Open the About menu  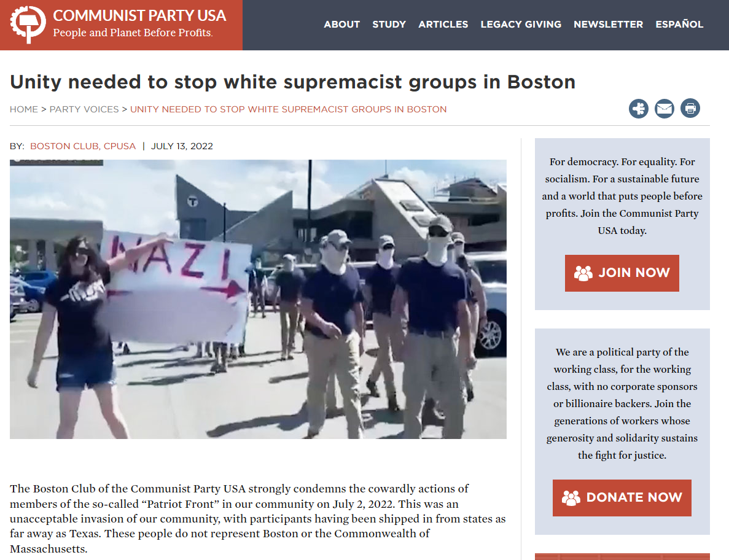[341, 24]
